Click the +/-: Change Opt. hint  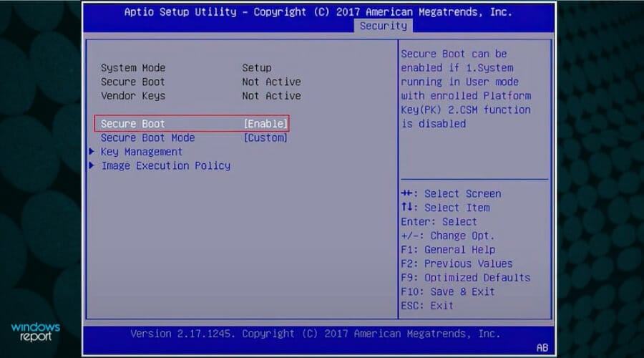click(448, 236)
